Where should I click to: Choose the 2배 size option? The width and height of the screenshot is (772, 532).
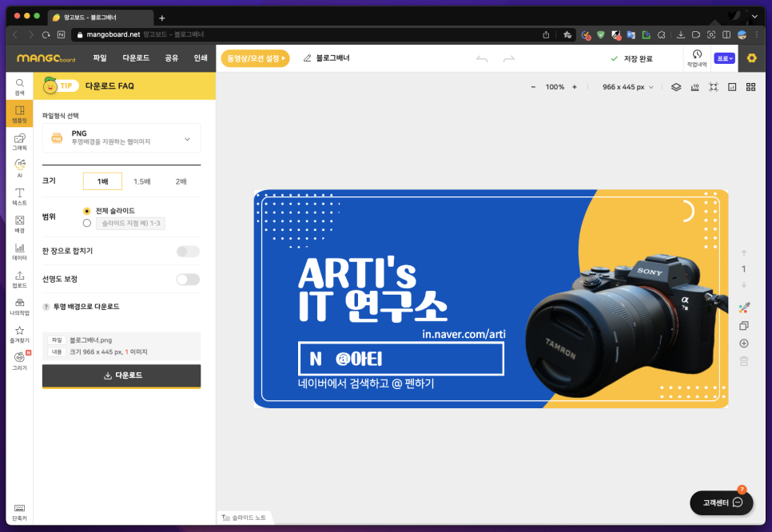tap(181, 181)
